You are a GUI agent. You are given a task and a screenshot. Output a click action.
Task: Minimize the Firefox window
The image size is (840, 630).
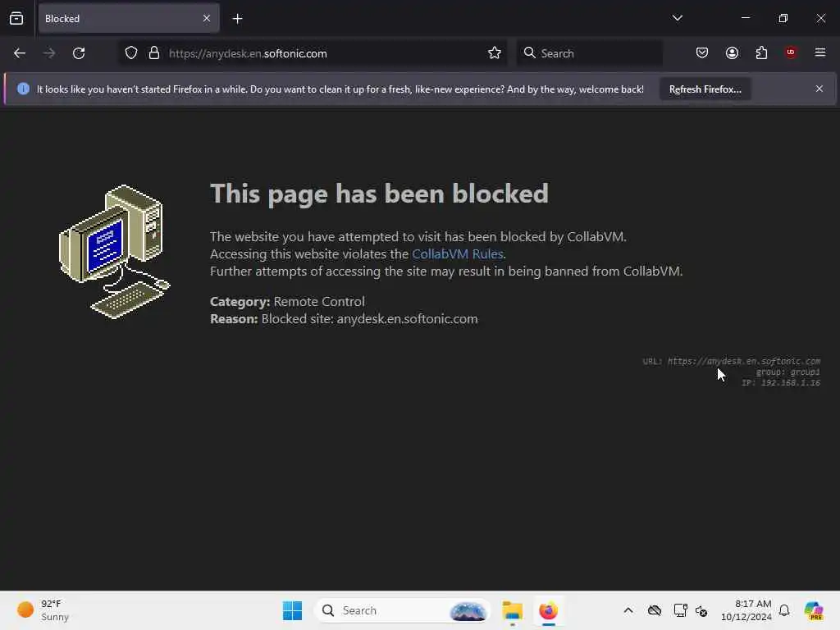point(746,18)
